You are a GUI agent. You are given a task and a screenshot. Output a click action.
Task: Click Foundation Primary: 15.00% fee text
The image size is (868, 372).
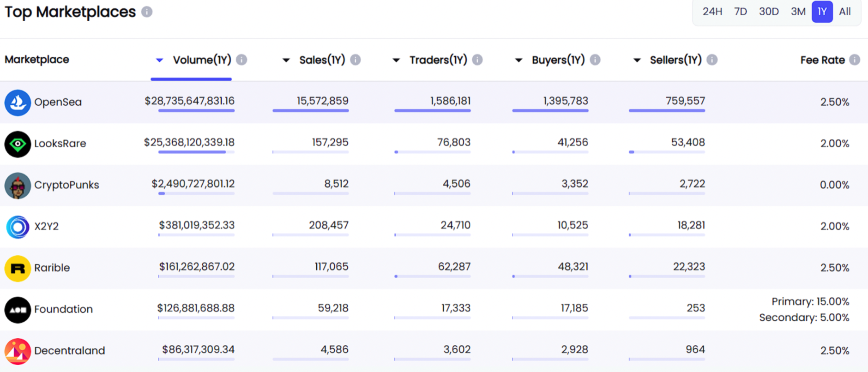(x=810, y=302)
